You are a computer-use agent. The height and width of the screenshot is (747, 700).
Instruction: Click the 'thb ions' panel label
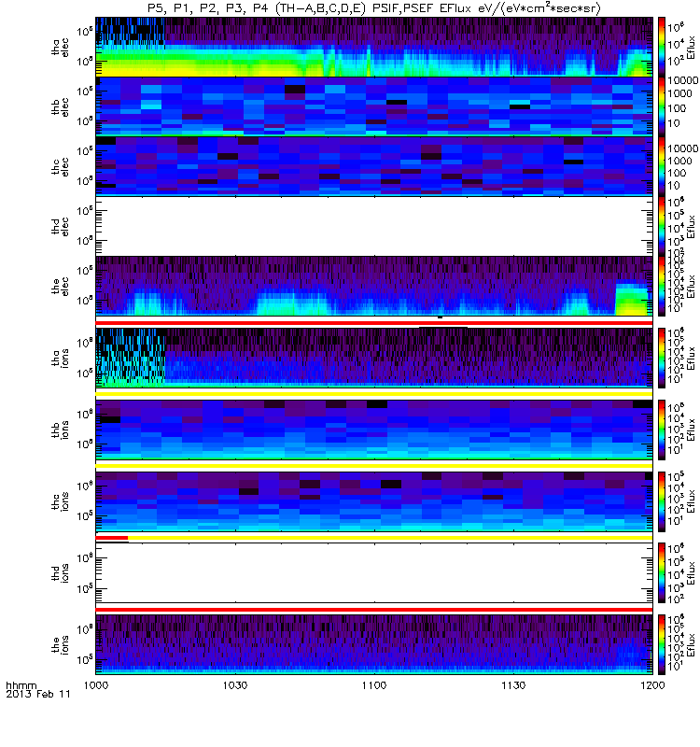point(60,430)
